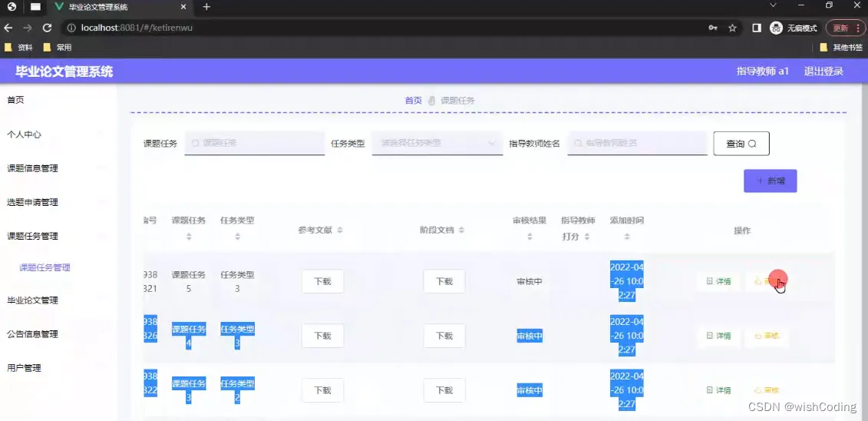Sort by the 任务类型 column arrows

coord(237,237)
